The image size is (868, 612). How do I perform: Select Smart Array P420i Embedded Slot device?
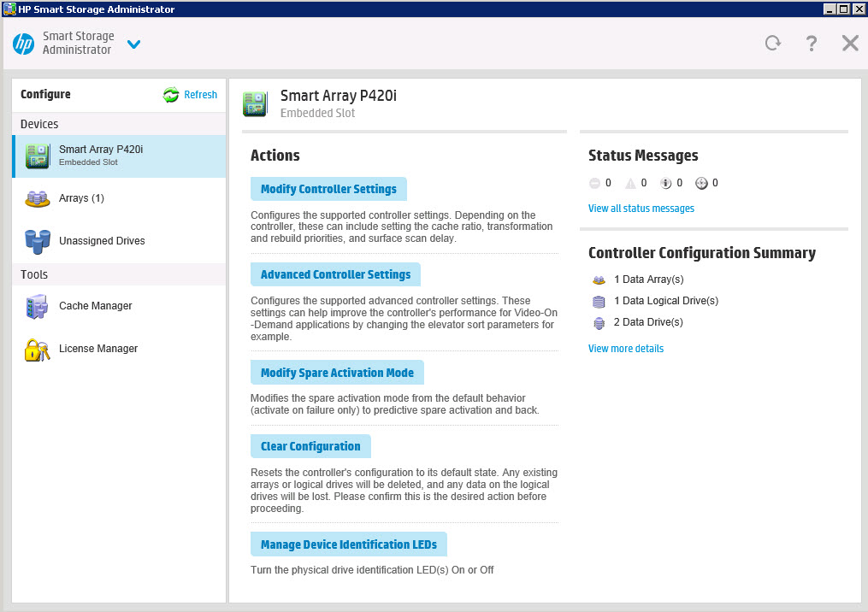point(119,156)
